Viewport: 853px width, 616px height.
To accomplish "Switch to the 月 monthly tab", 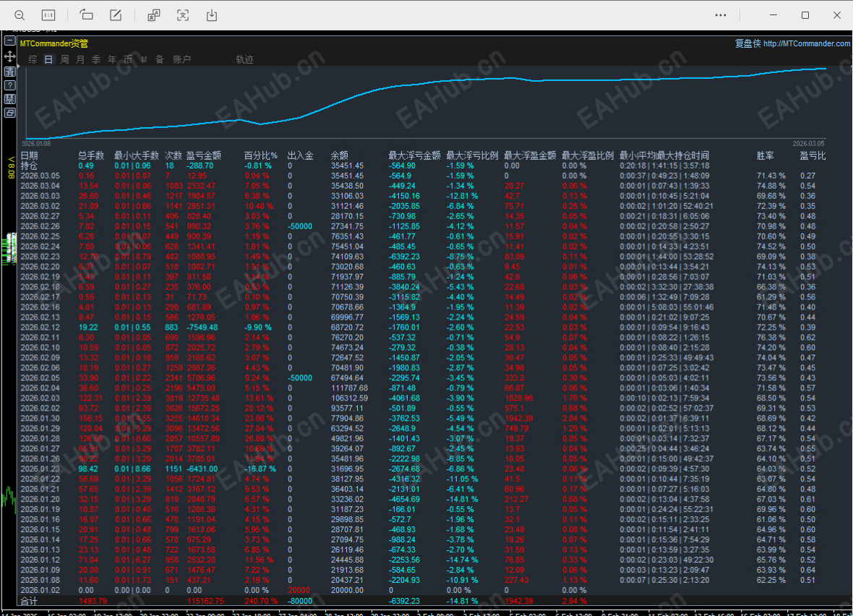I will [x=80, y=59].
